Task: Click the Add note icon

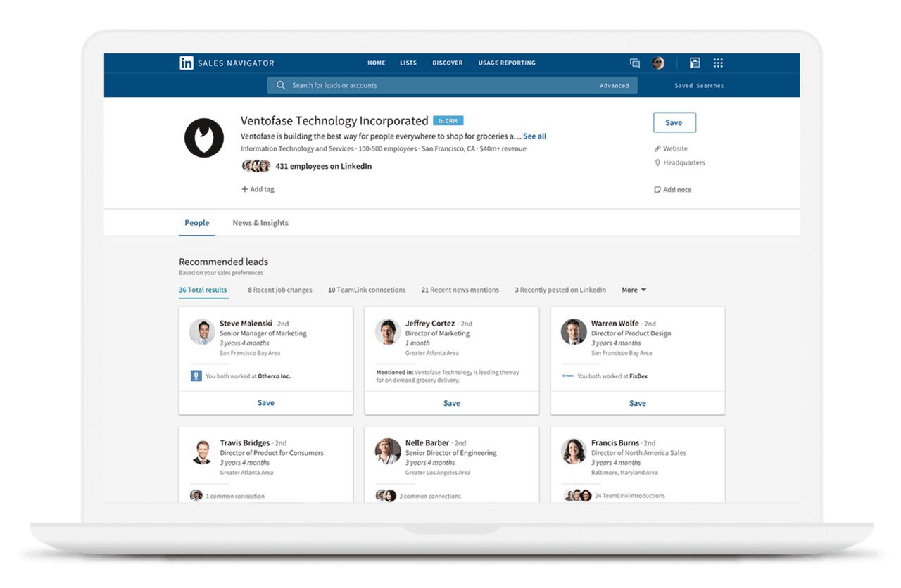Action: pos(657,190)
